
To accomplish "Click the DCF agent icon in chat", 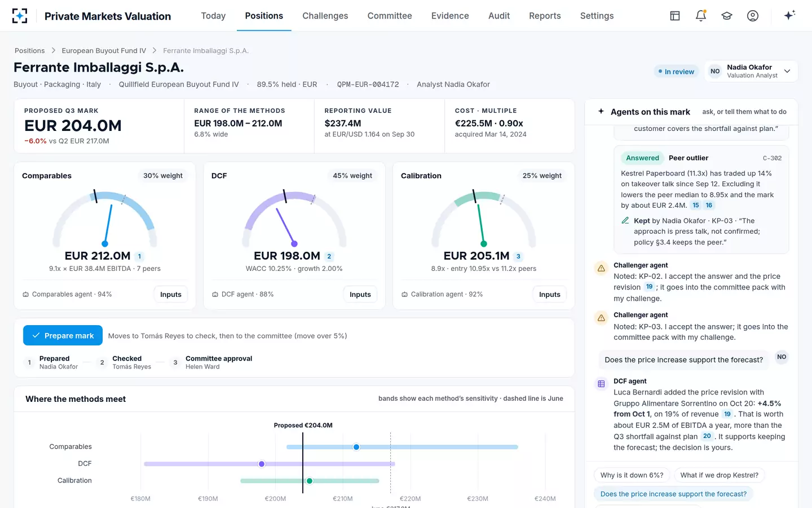I will pos(601,384).
